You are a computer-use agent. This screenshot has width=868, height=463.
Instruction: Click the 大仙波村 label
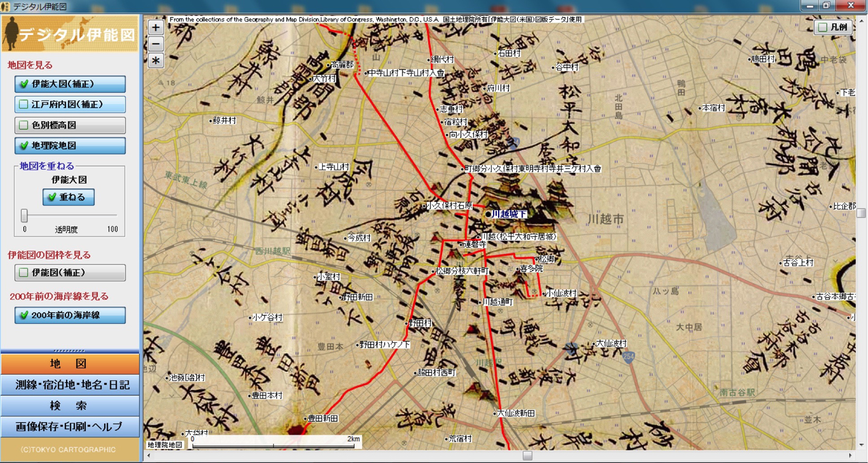[611, 344]
